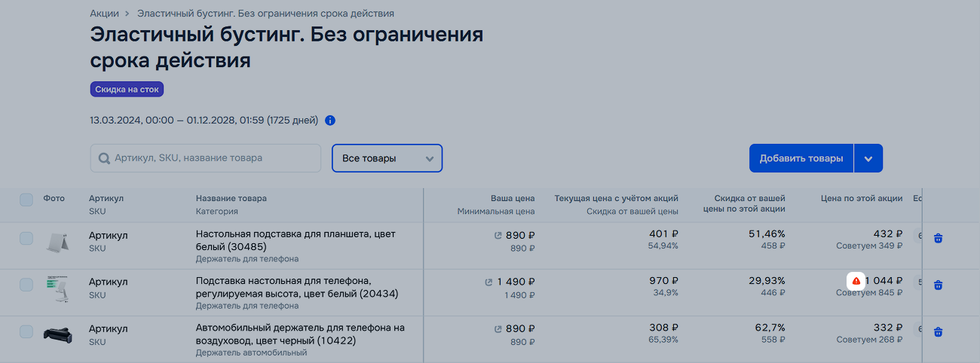
Task: Delete the white phone stand row via trash icon
Action: tap(938, 285)
